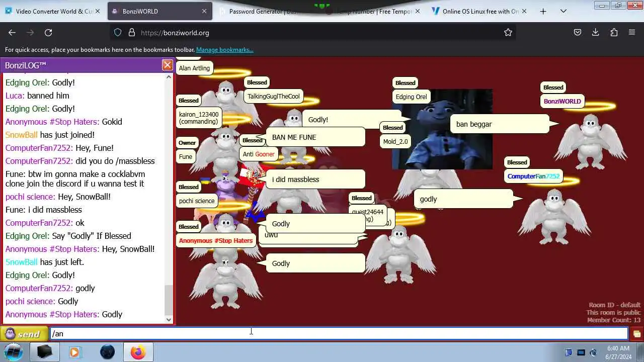
Task: Click the BonziLOG scrollbar thumb
Action: (169, 299)
